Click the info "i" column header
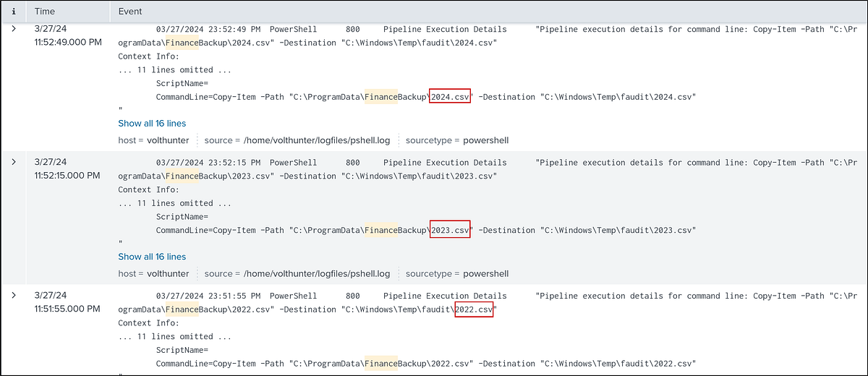This screenshot has height=376, width=868. click(14, 12)
